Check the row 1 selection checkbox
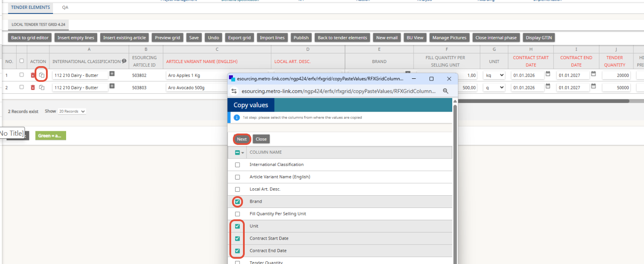Image resolution: width=644 pixels, height=264 pixels. point(21,75)
